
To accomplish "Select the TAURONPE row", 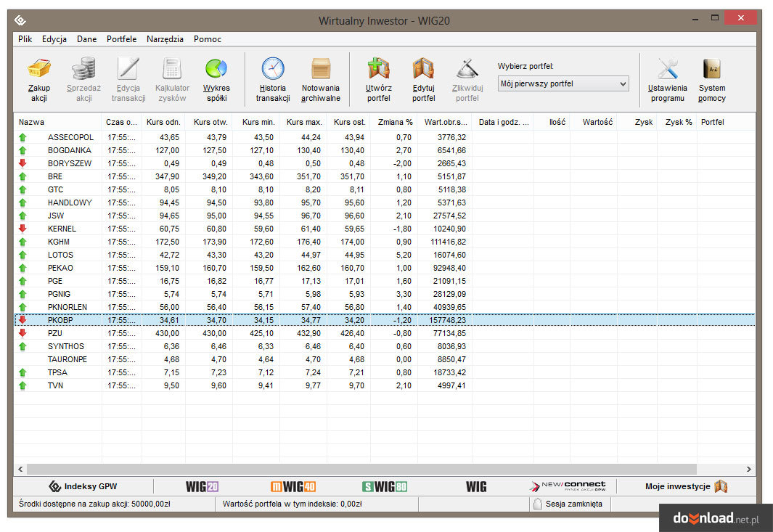I will 385,359.
